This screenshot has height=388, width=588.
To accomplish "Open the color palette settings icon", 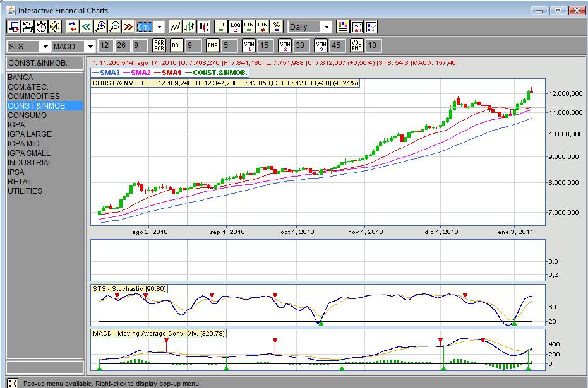I will pyautogui.click(x=343, y=26).
